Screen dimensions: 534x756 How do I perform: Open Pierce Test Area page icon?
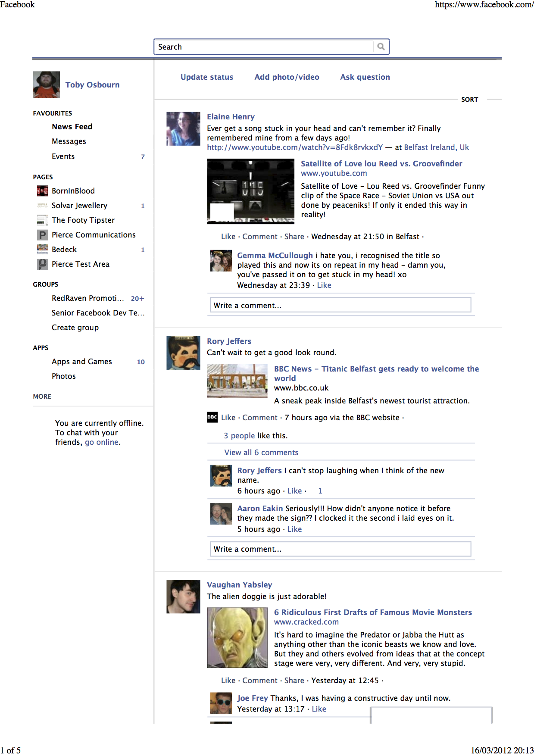click(42, 264)
